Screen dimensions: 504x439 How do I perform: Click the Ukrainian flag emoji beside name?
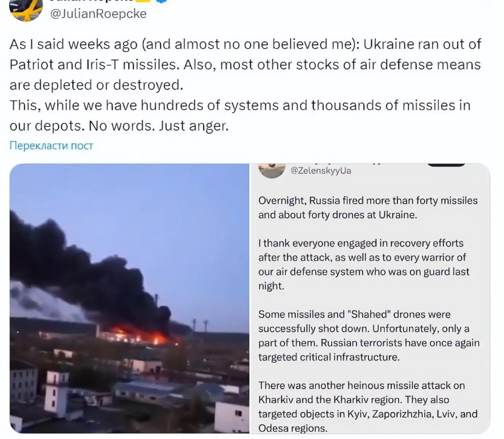click(143, 1)
